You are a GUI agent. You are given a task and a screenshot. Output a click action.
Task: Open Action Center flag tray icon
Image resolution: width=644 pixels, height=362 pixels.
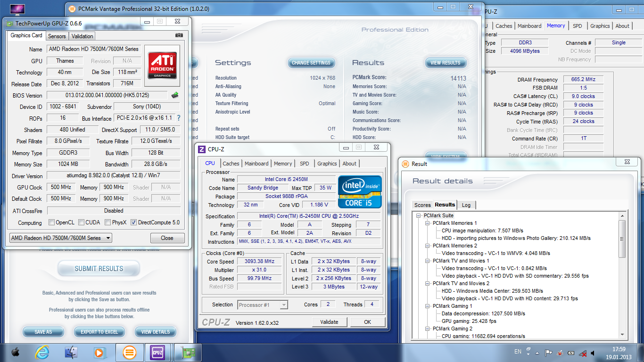(x=548, y=352)
